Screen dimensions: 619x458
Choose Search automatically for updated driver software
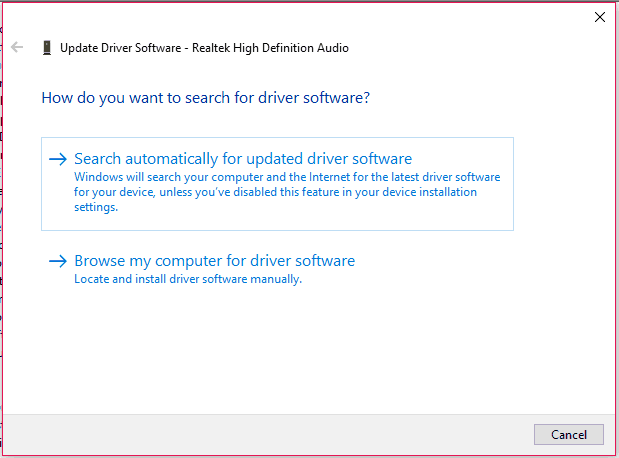[x=243, y=159]
